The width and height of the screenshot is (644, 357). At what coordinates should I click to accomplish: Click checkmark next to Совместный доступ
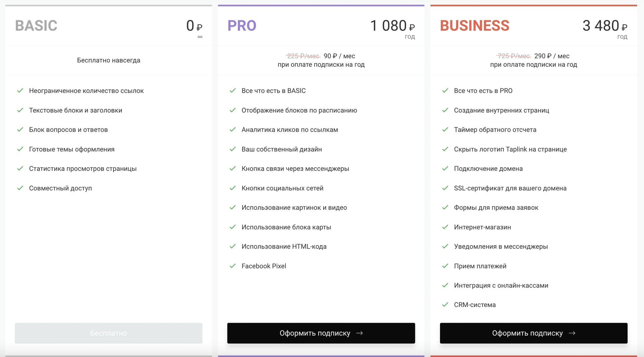click(x=20, y=188)
